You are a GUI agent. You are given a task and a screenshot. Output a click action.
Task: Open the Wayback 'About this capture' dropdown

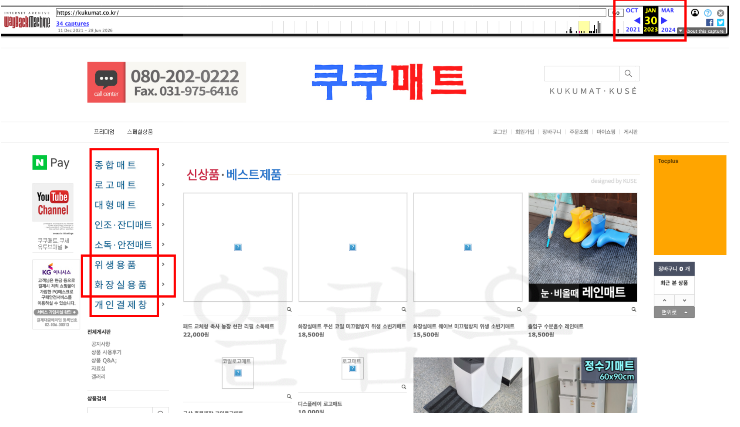coord(703,31)
